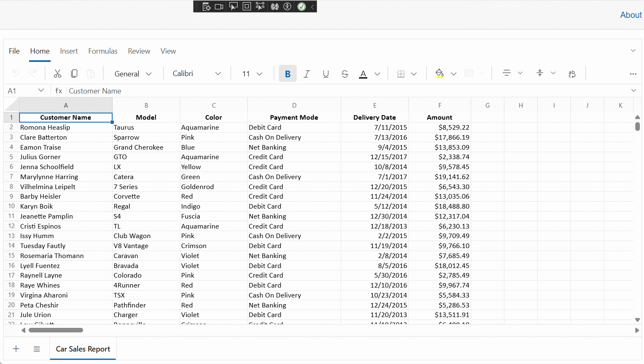Open the Calibri font family dropdown
Screen dimensions: 644x364
coord(197,74)
